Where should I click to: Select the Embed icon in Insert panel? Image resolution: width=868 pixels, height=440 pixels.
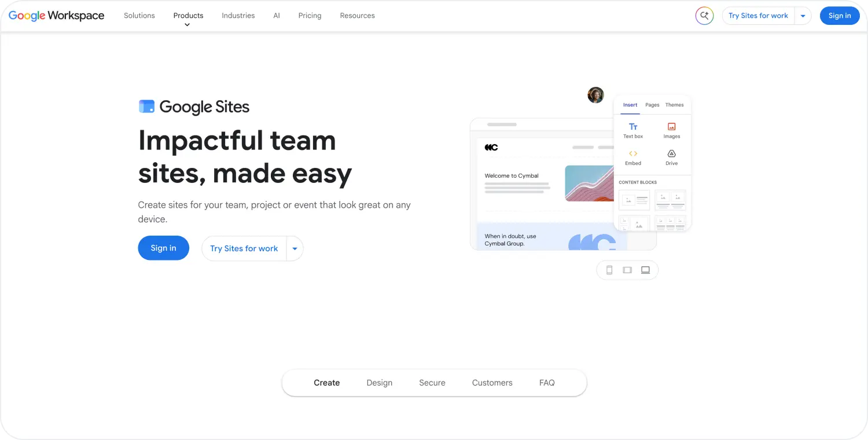pos(633,153)
